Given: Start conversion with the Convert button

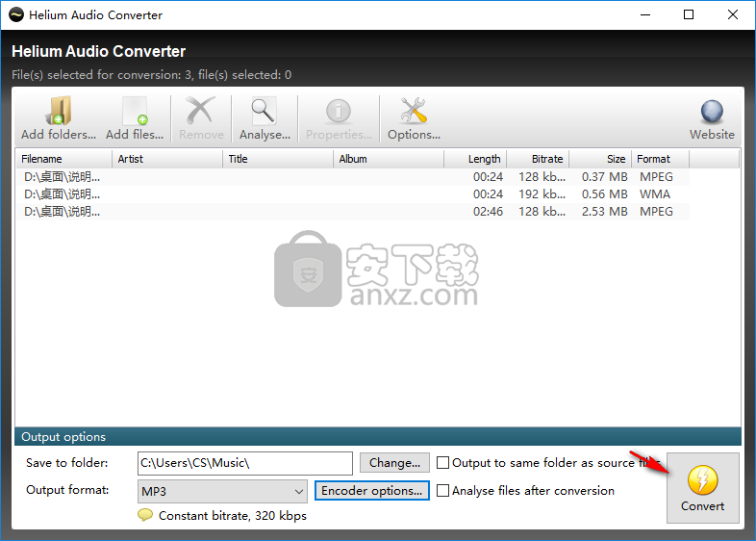Looking at the screenshot, I should click(x=702, y=487).
